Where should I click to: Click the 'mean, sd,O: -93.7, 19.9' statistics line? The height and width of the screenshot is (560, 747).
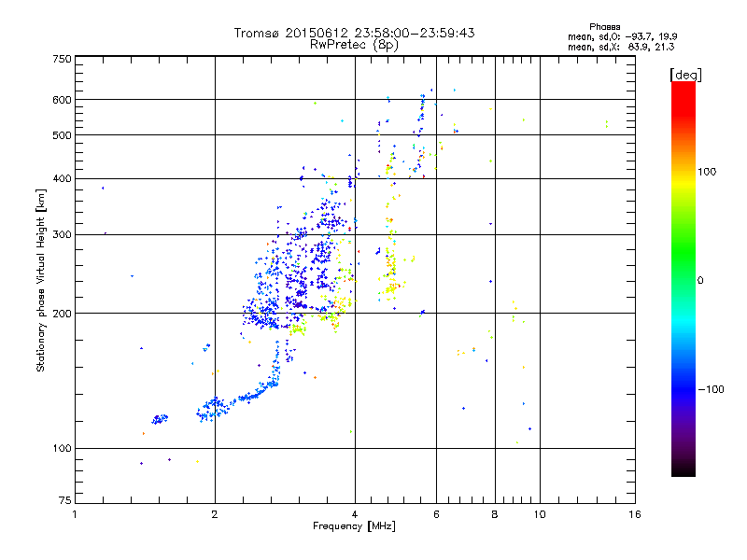click(622, 36)
